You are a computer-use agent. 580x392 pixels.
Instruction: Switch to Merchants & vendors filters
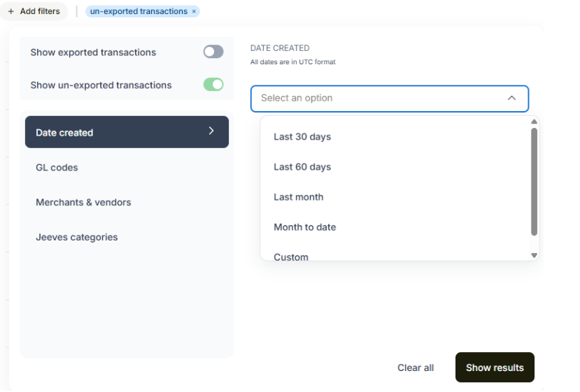pos(83,203)
